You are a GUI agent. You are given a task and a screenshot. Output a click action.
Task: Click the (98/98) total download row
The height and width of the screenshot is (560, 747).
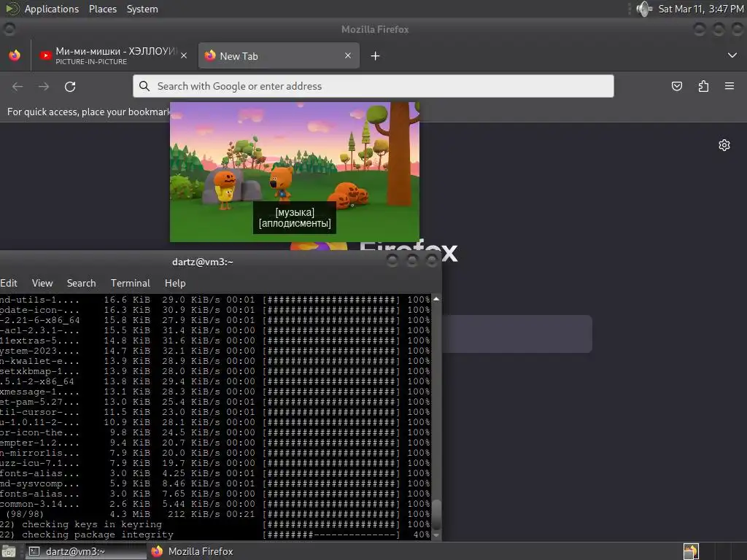point(215,514)
